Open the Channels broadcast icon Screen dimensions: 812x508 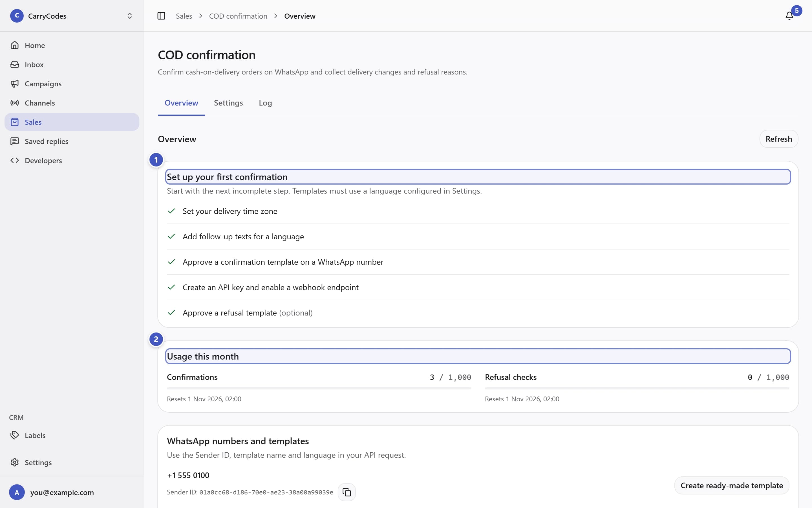point(14,103)
